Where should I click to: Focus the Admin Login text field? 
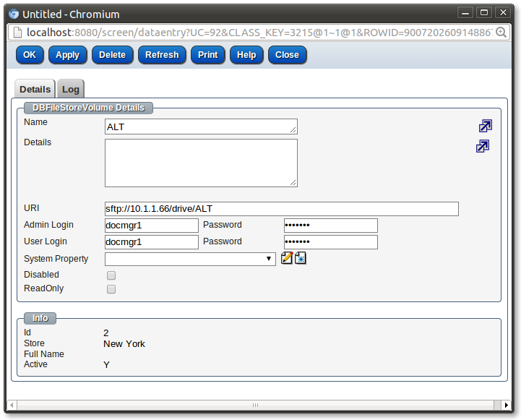pos(152,226)
